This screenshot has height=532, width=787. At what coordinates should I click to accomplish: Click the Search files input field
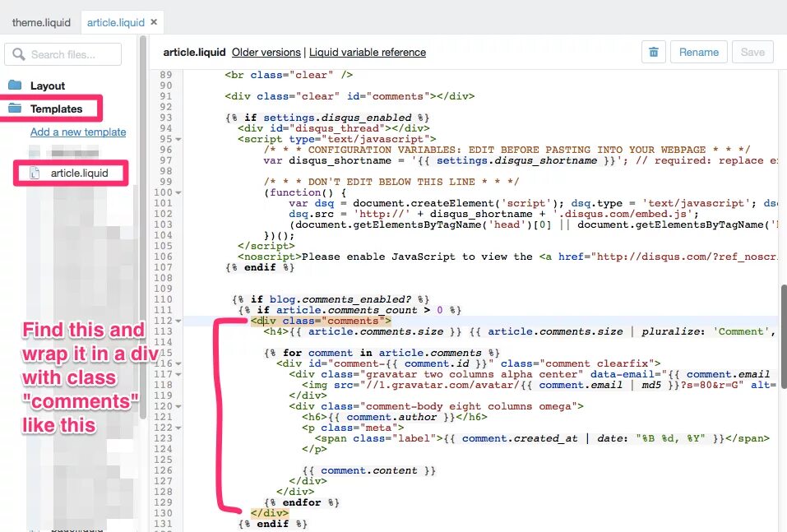click(x=62, y=54)
